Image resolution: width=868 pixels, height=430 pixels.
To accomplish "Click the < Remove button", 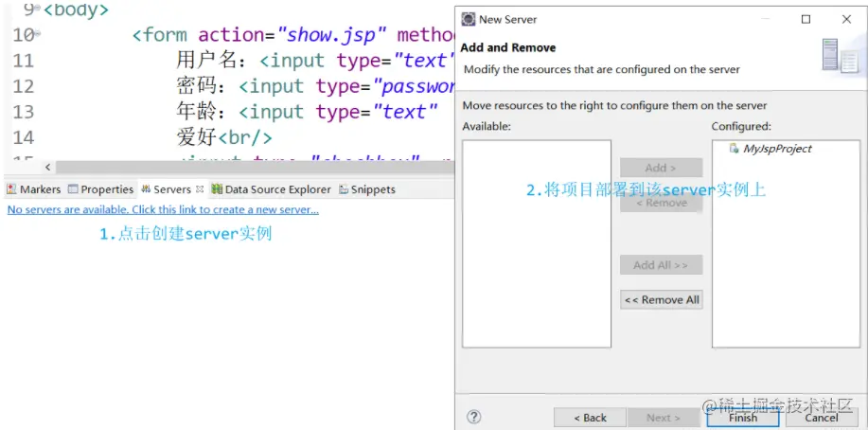I will (661, 203).
